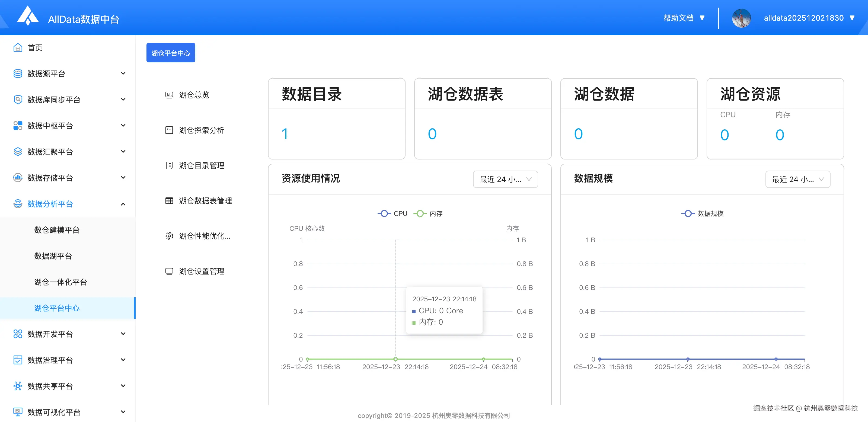Click the user avatar picture
868x422 pixels.
(x=741, y=18)
